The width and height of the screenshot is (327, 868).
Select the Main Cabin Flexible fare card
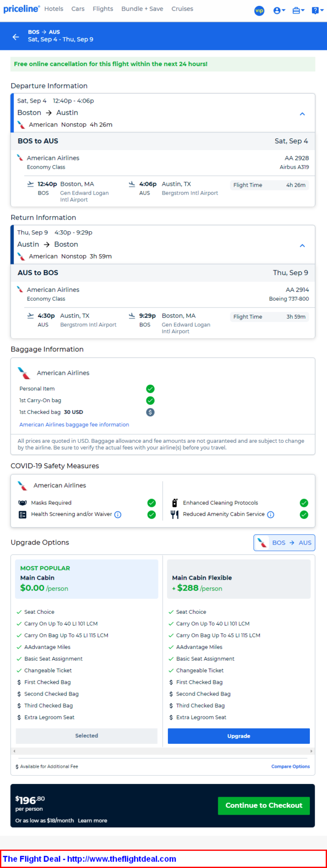coord(239,579)
